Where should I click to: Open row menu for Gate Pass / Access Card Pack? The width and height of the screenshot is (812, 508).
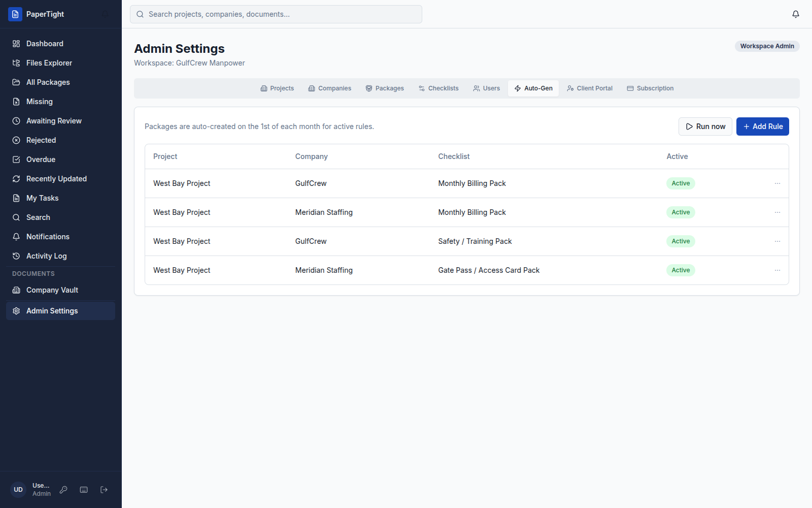pos(777,270)
